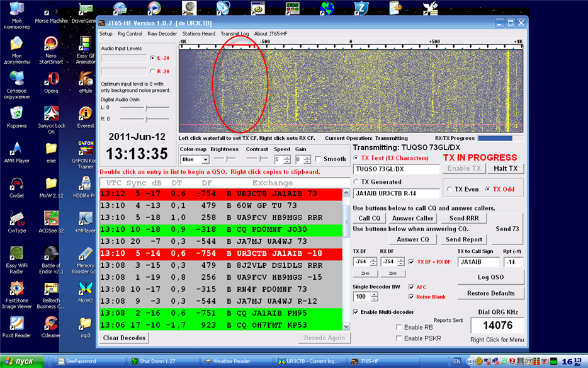Toggle the TX DF = RX DF checkbox
This screenshot has height=368, width=588.
[x=411, y=262]
